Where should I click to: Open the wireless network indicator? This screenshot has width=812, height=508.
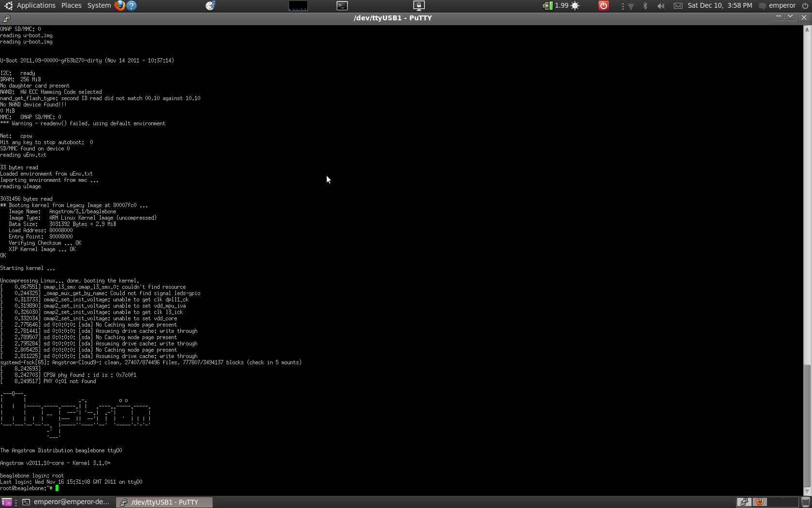[x=631, y=6]
